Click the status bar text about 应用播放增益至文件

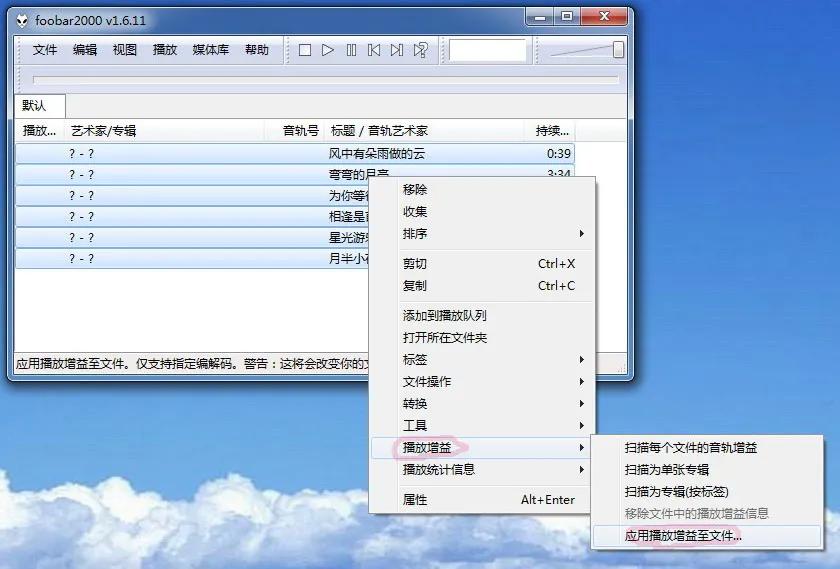pyautogui.click(x=193, y=364)
